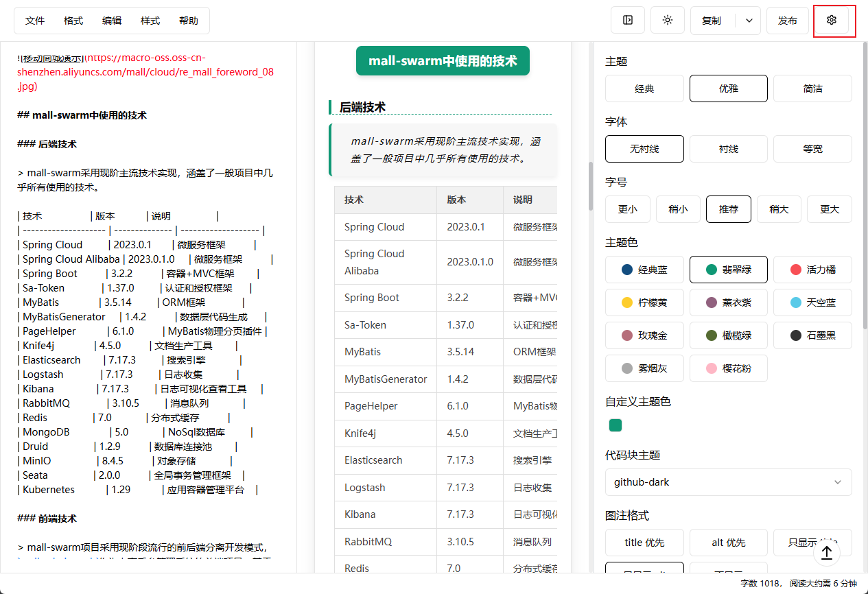Open the copy format dropdown arrow
Image resolution: width=868 pixels, height=594 pixels.
click(x=749, y=21)
